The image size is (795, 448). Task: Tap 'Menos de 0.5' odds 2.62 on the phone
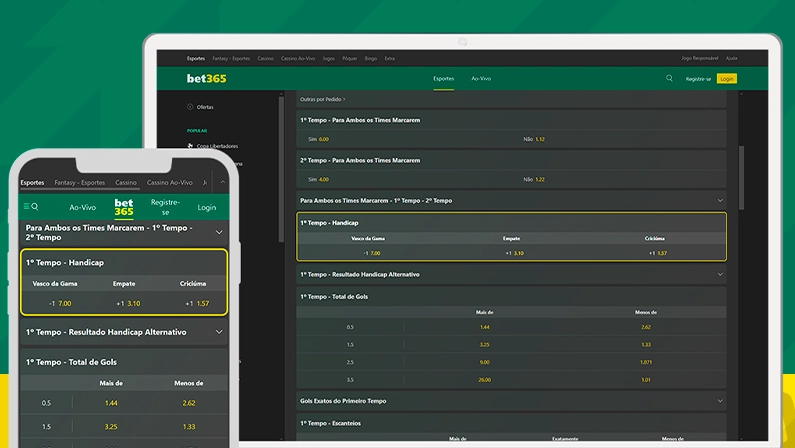[189, 403]
